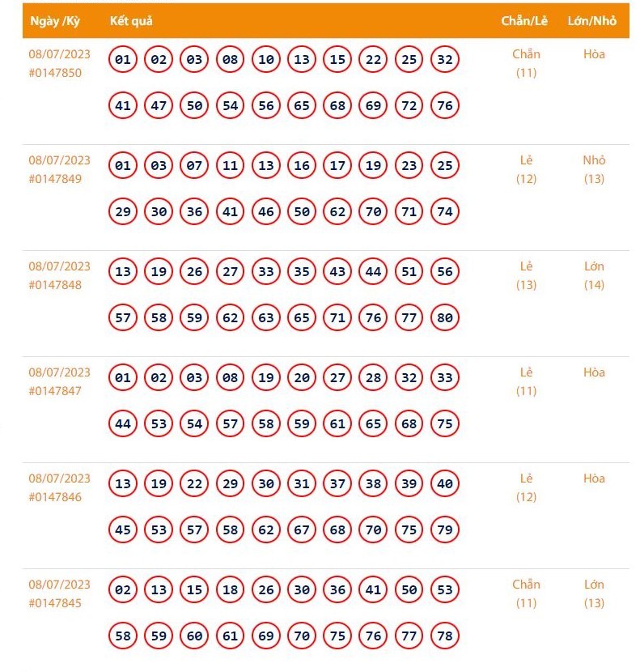
Task: Click ball 80 in draw #0147848
Action: click(x=444, y=317)
